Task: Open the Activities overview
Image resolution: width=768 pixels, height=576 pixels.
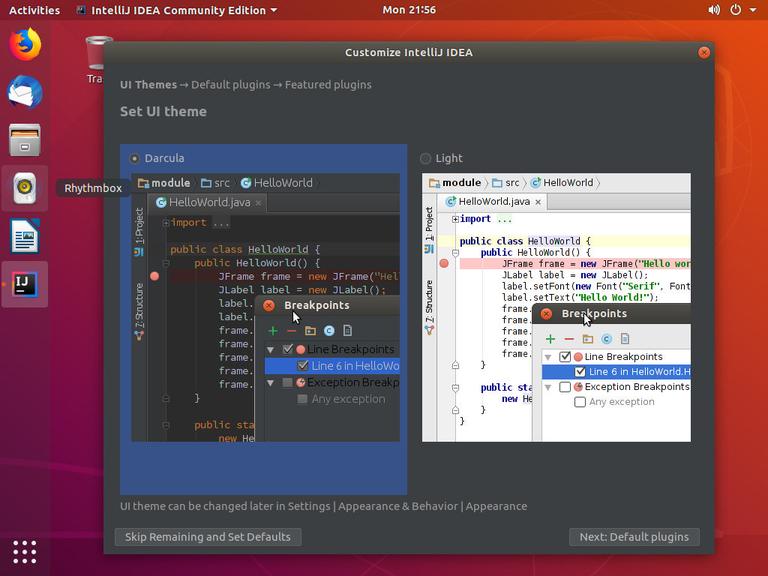Action: coord(34,10)
